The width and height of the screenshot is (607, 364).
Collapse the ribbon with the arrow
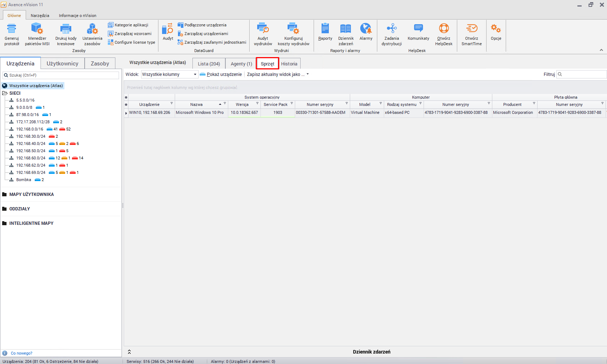point(601,50)
